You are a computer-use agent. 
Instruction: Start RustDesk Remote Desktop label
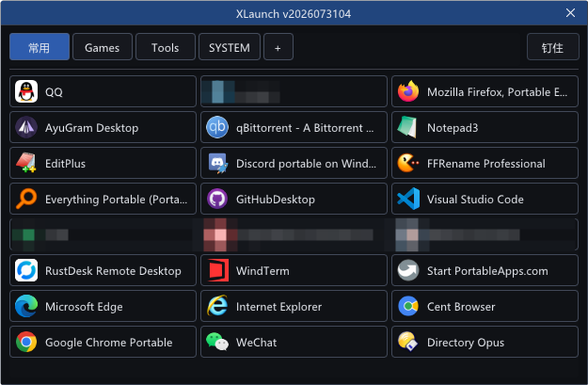(113, 271)
